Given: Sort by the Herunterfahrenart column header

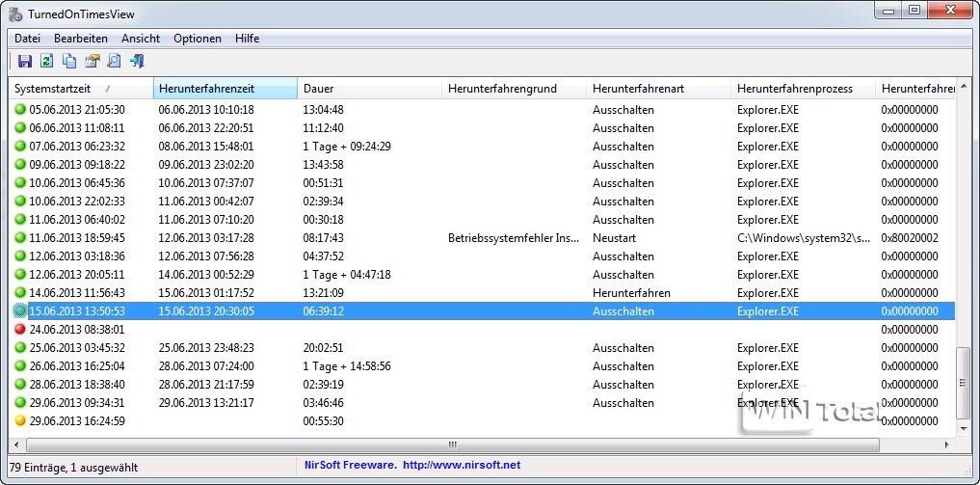Looking at the screenshot, I should [658, 89].
